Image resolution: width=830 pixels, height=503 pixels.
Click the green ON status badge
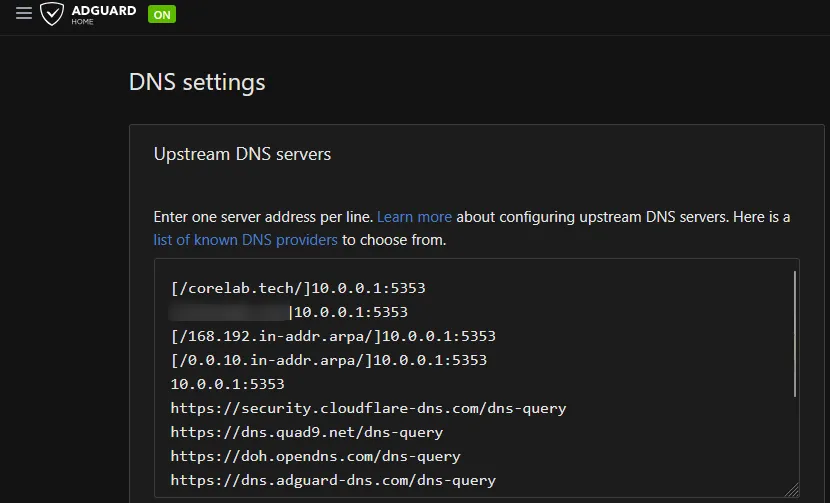click(162, 14)
